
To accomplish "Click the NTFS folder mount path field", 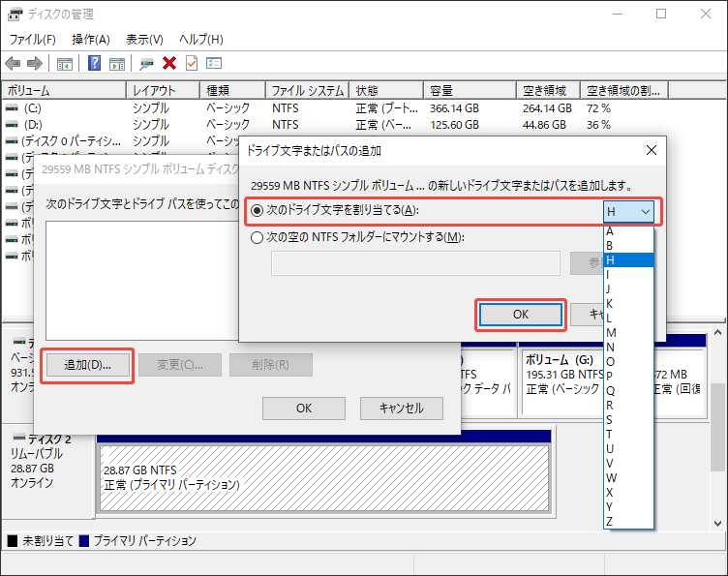I will tap(415, 263).
